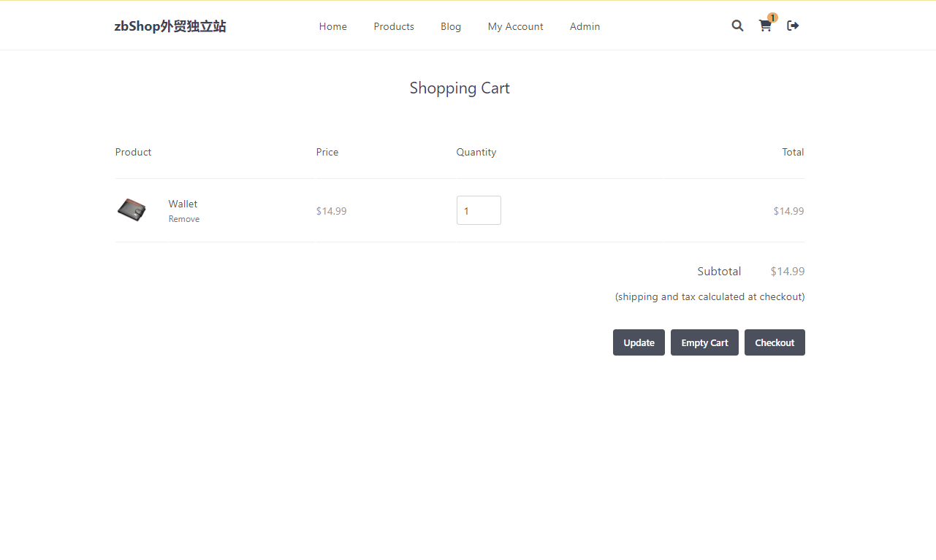
Task: Focus the Wallet quantity field
Action: [479, 210]
